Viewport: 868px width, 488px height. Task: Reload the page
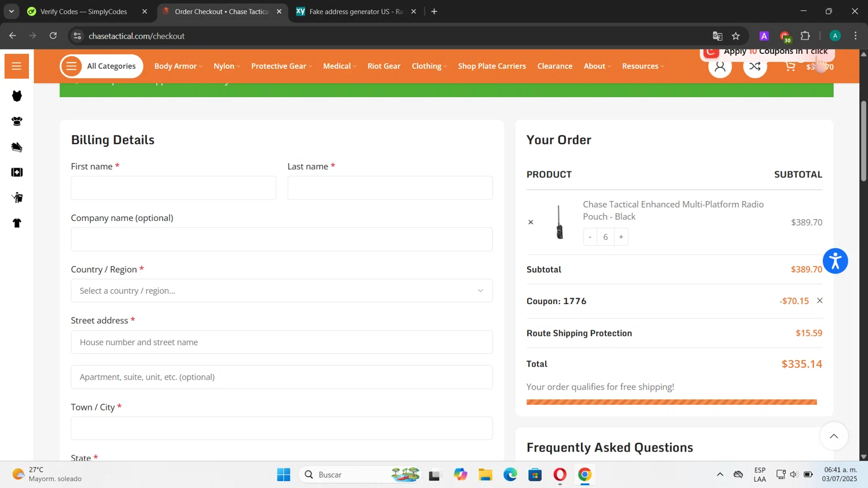tap(53, 36)
